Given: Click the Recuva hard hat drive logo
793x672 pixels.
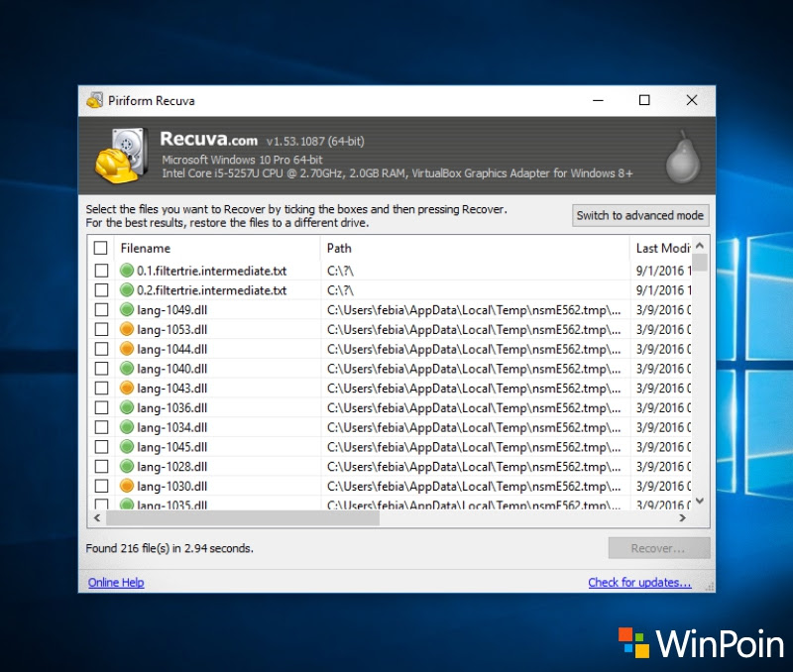Looking at the screenshot, I should pos(122,156).
